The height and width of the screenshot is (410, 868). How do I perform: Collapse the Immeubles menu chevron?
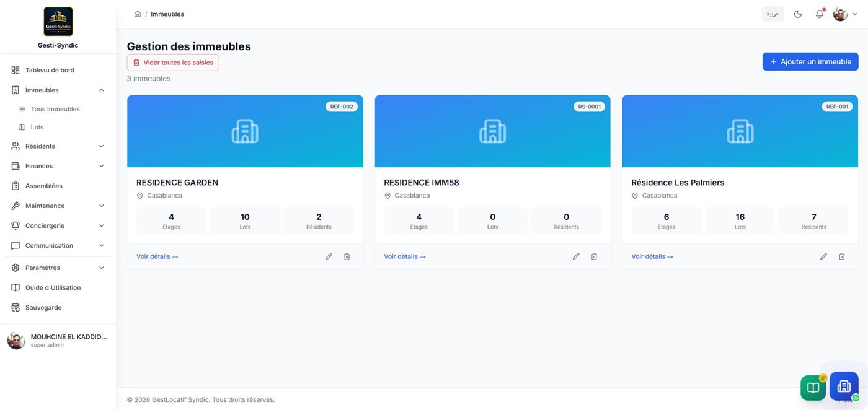pos(101,90)
